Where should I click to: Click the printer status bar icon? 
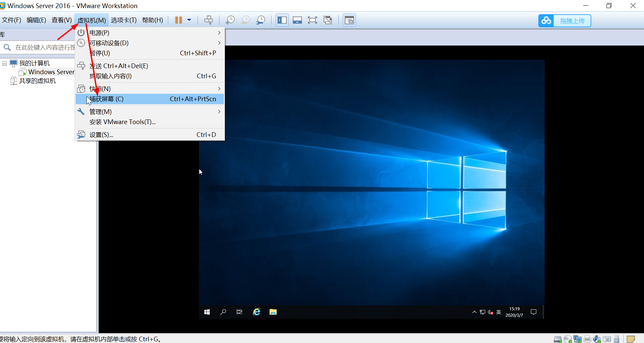tap(587, 339)
